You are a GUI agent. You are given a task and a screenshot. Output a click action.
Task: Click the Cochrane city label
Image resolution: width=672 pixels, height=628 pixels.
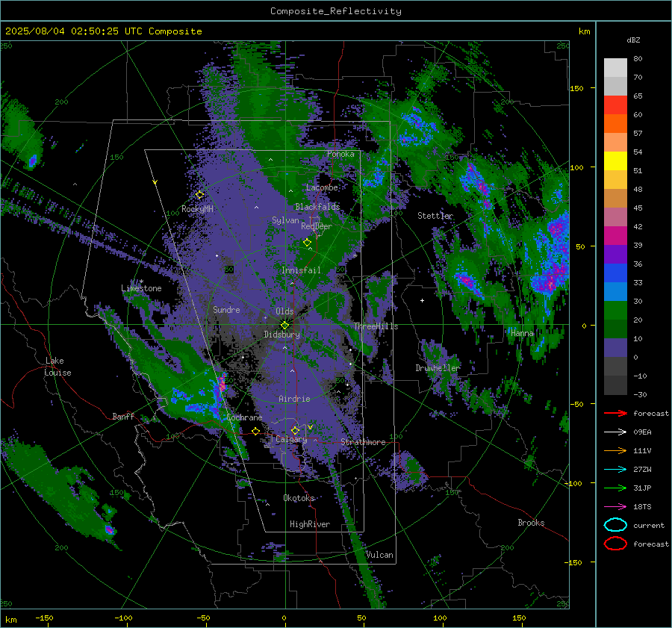244,417
